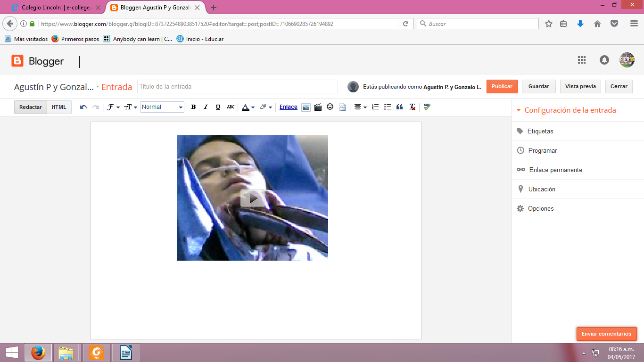644x362 pixels.
Task: Toggle bold formatting
Action: tap(193, 107)
